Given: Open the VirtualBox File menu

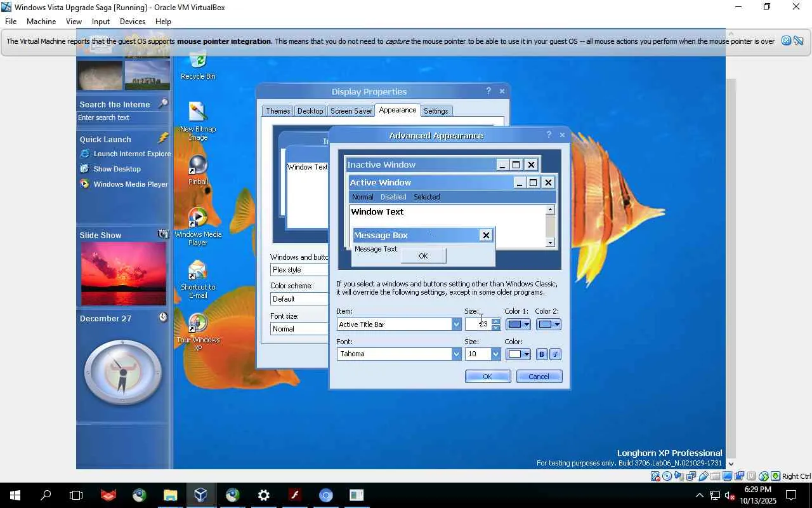Looking at the screenshot, I should 11,22.
